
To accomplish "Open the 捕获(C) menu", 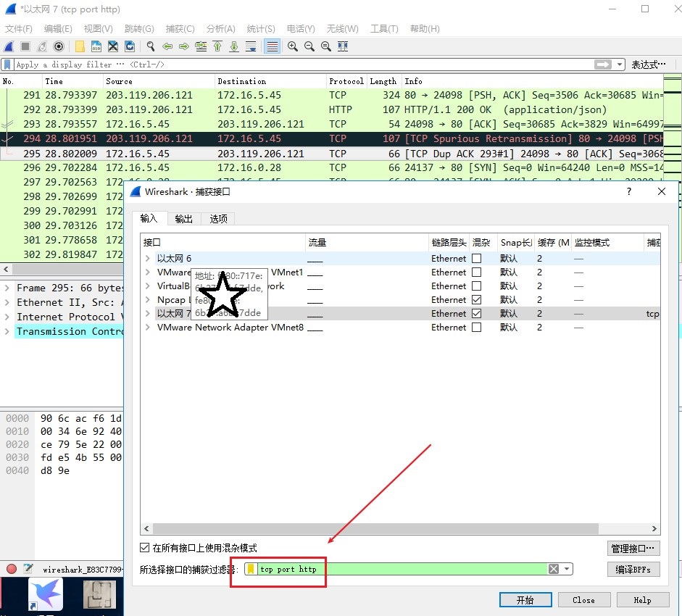I will (x=180, y=29).
